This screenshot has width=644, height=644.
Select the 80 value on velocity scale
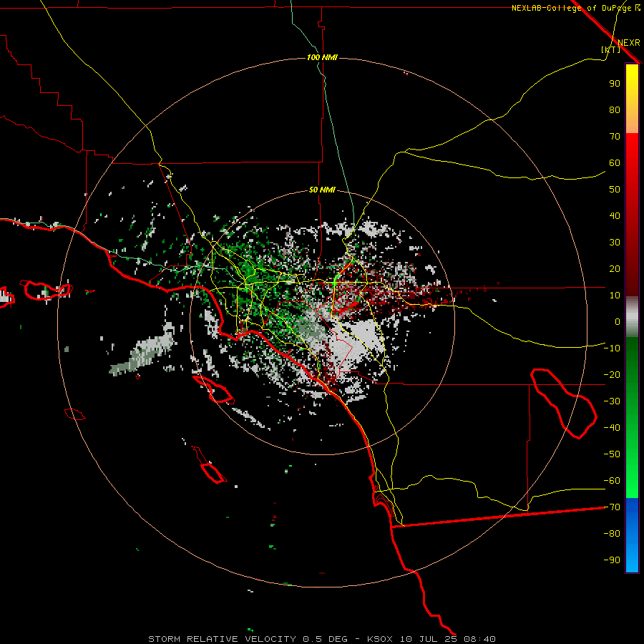tap(615, 110)
